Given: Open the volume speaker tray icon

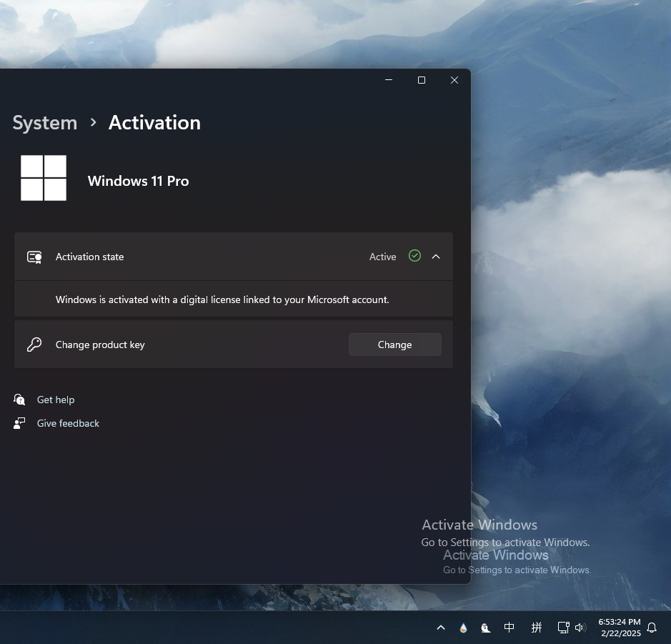Looking at the screenshot, I should (x=580, y=628).
